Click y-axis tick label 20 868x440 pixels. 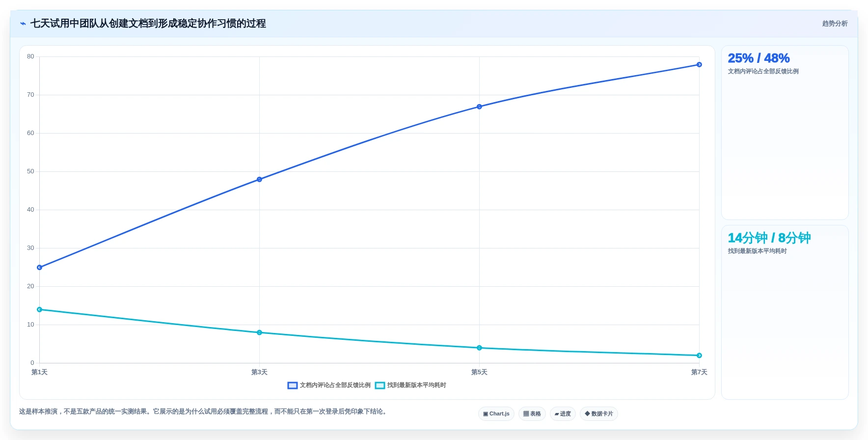click(30, 286)
